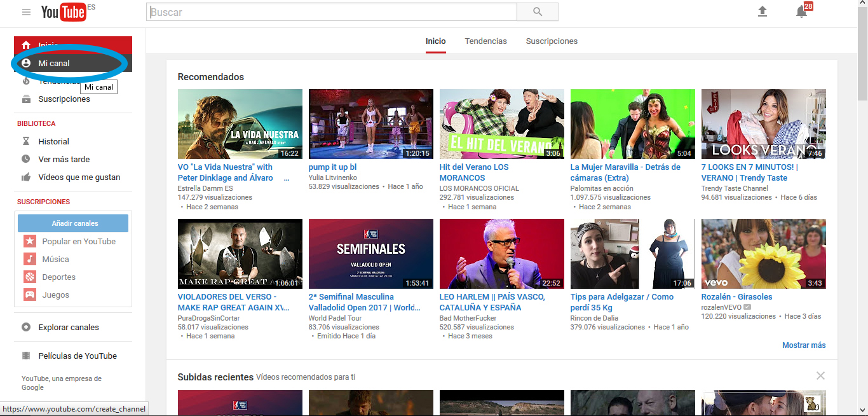Open channel 'PuraDrogaSinCortar'
This screenshot has width=868, height=416.
point(210,318)
